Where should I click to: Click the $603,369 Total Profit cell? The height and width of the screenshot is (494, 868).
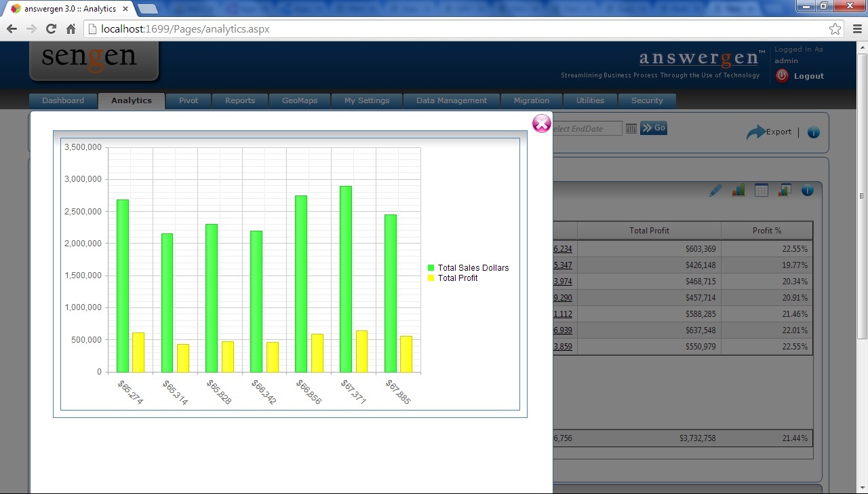point(649,249)
